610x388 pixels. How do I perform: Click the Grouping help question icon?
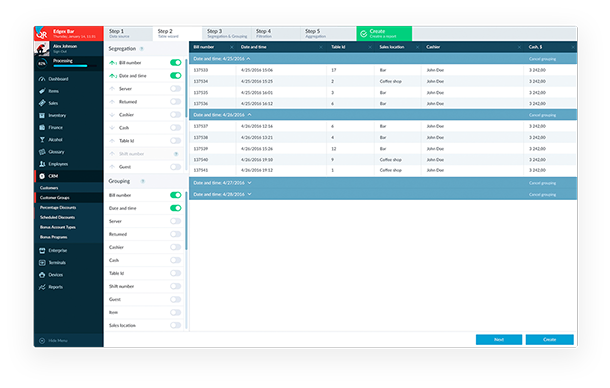coord(143,181)
